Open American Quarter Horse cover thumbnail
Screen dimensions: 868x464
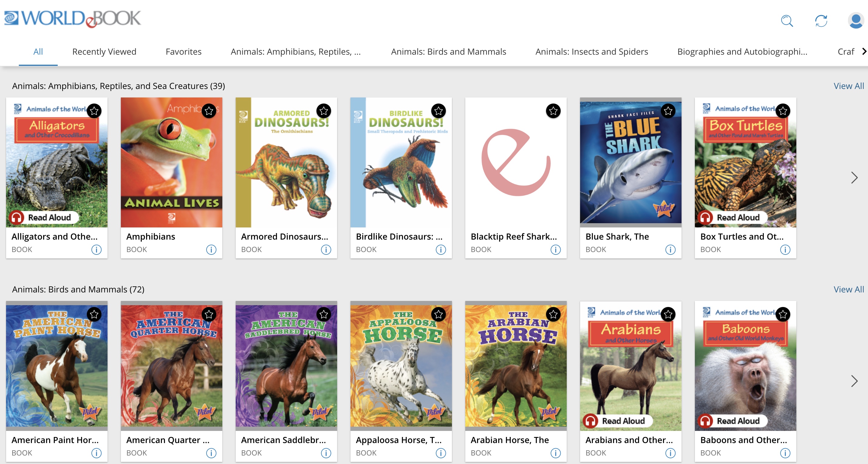(x=172, y=366)
